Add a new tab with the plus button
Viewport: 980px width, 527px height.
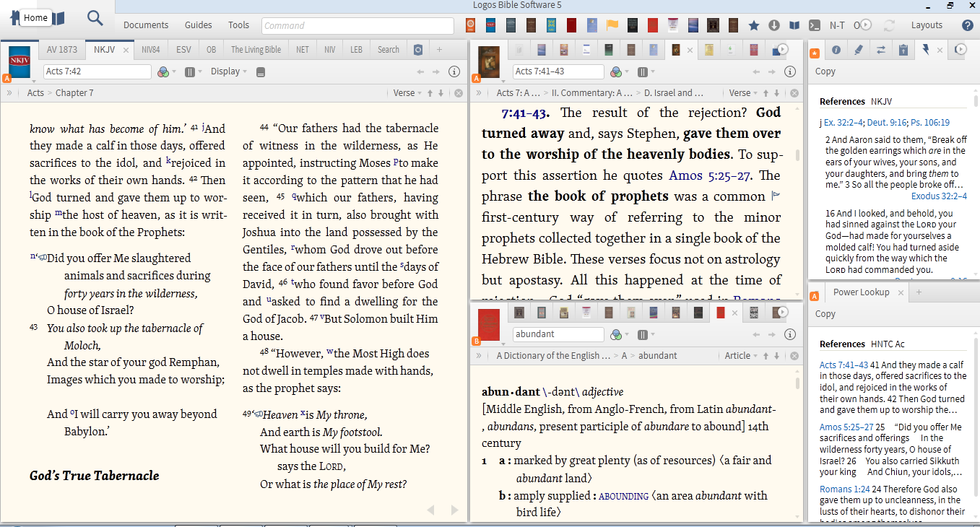[x=439, y=50]
